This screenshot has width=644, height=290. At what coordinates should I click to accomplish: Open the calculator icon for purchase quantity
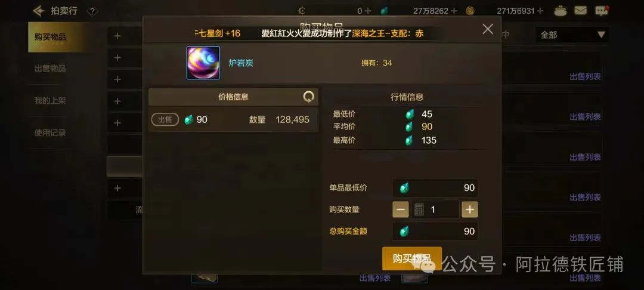click(419, 209)
